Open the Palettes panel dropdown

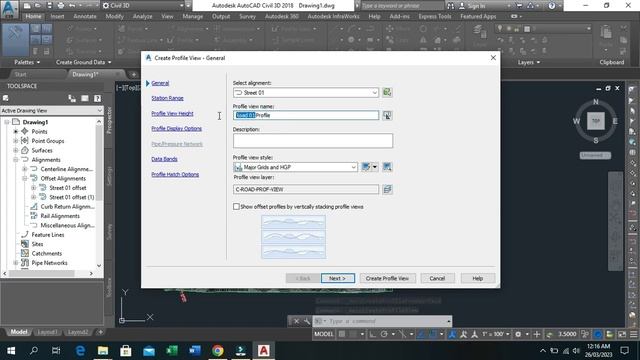(x=27, y=62)
